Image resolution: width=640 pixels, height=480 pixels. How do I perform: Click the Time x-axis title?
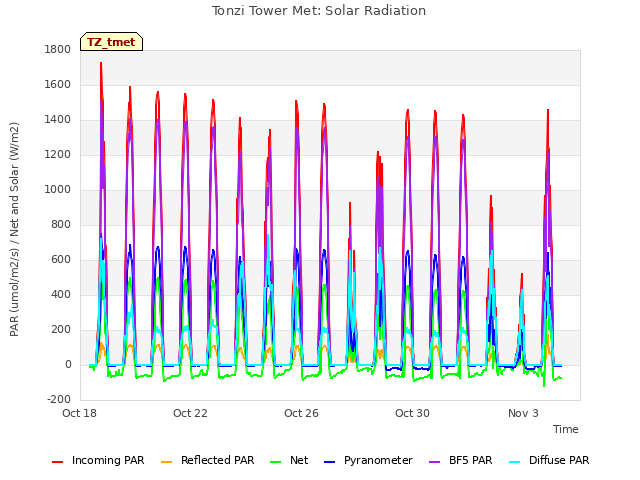[x=566, y=429]
